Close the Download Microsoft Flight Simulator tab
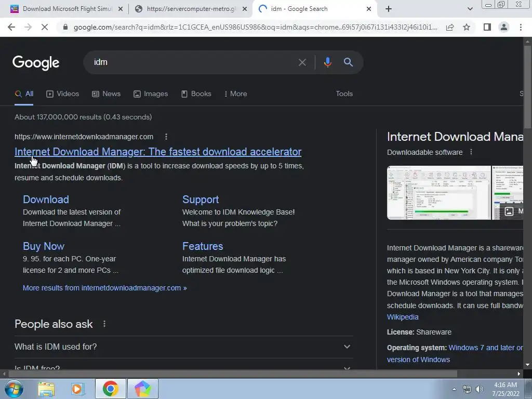The image size is (532, 399). pyautogui.click(x=120, y=9)
